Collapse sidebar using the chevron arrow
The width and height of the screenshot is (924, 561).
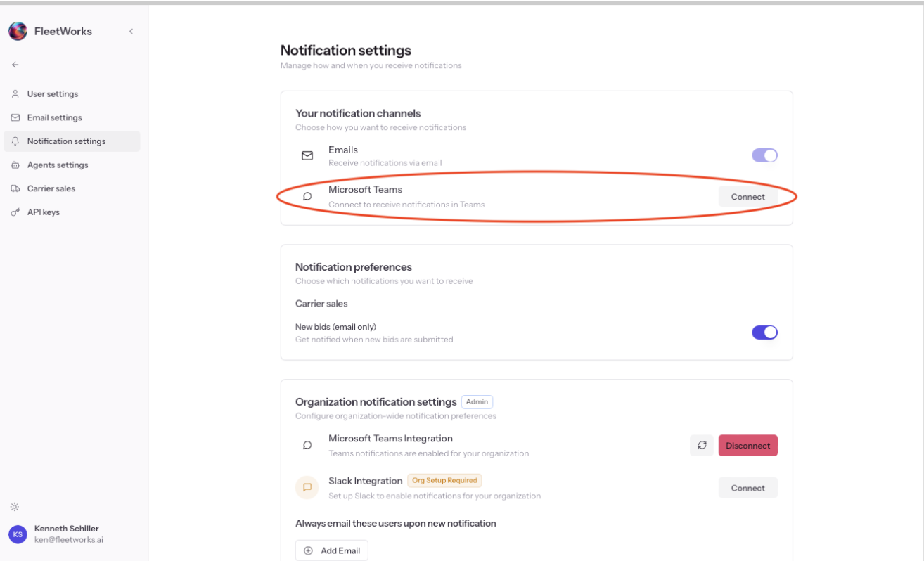(131, 32)
